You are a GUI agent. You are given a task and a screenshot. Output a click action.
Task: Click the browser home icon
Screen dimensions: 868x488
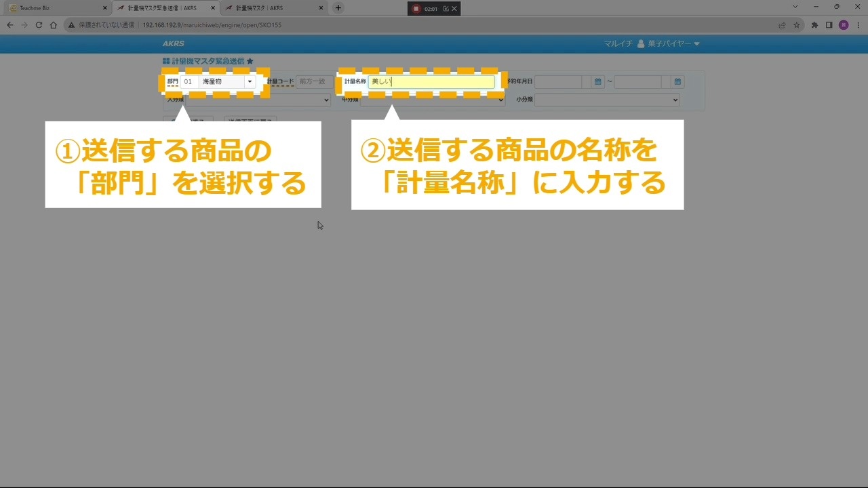54,25
